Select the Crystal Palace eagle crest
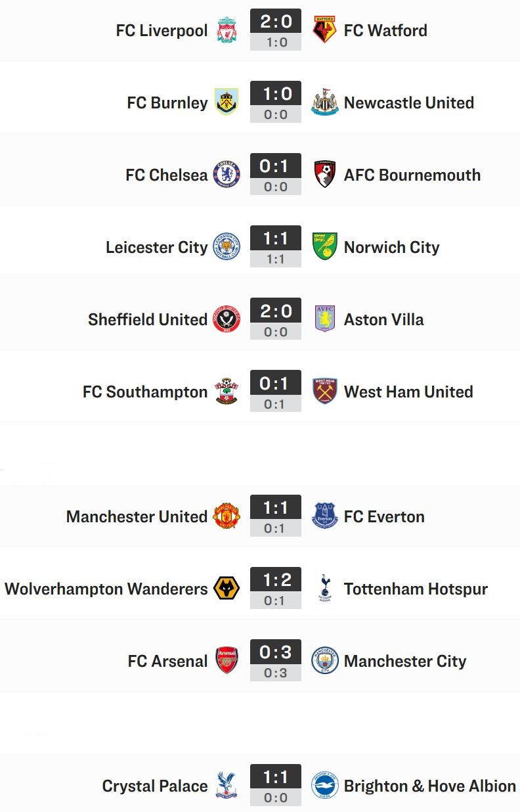The height and width of the screenshot is (812, 520). (227, 786)
